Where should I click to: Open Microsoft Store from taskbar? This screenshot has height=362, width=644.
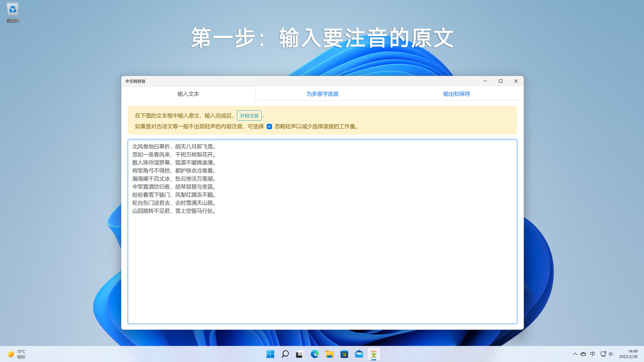click(344, 354)
